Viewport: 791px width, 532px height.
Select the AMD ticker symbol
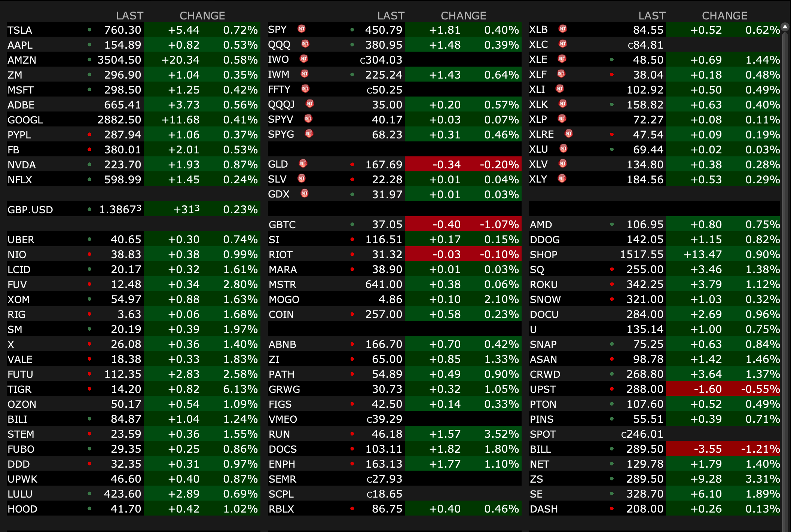pyautogui.click(x=541, y=224)
